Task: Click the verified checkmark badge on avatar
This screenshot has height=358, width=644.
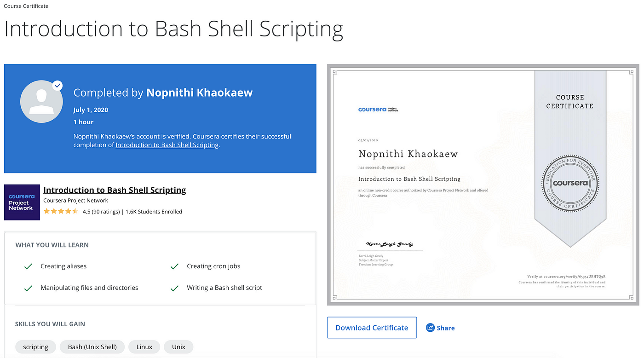Action: click(57, 85)
